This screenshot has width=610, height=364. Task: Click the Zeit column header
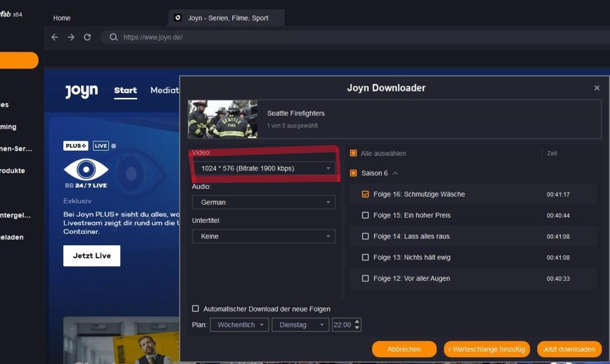coord(551,153)
